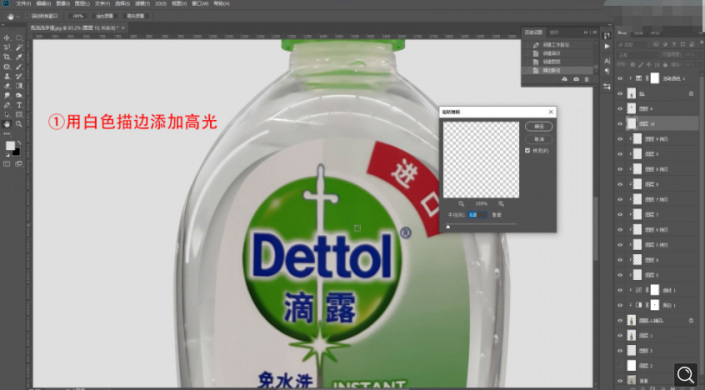This screenshot has height=390, width=705.
Task: Select the Gradient tool
Action: click(19, 86)
